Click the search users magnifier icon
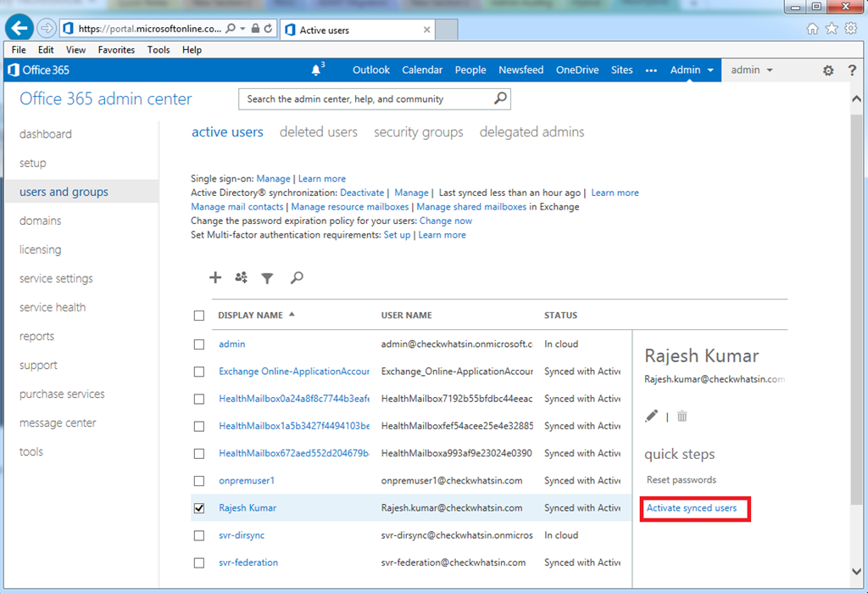The height and width of the screenshot is (593, 868). coord(297,277)
